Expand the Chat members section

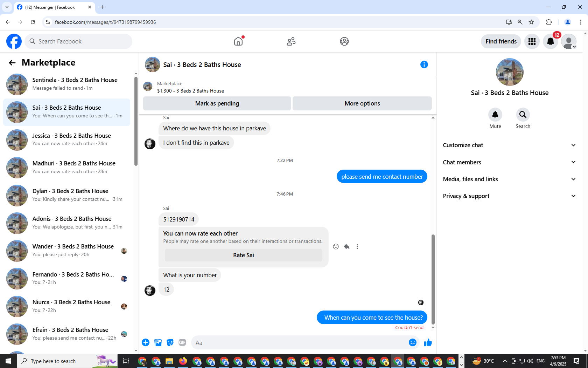[510, 162]
